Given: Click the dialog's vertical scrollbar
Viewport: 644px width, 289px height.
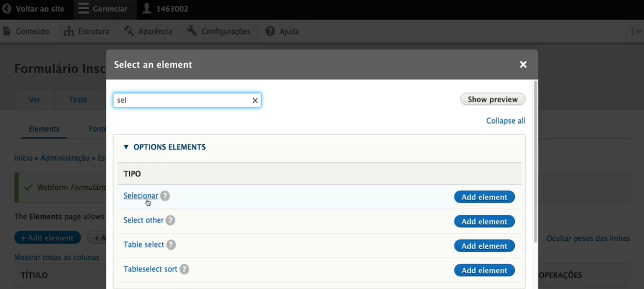Looking at the screenshot, I should tap(535, 160).
